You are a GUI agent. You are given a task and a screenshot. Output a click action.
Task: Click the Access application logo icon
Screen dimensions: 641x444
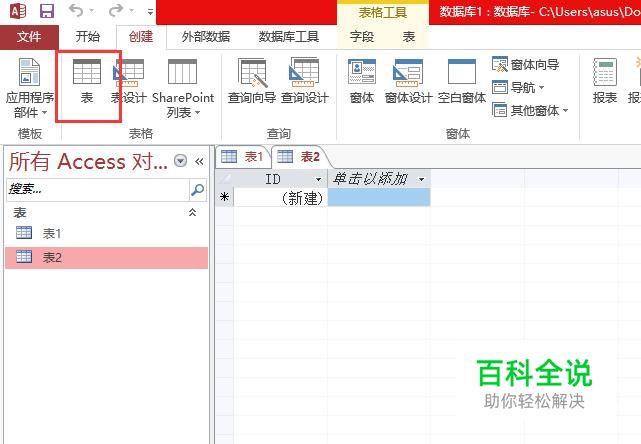click(x=18, y=11)
